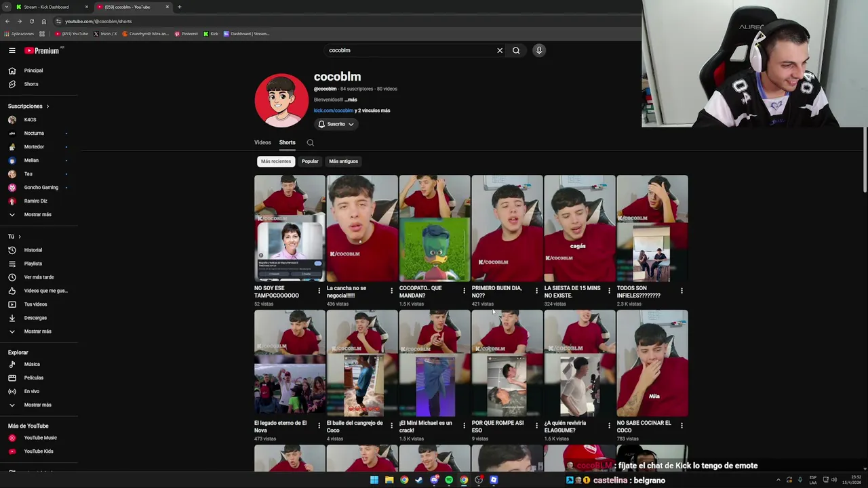The width and height of the screenshot is (868, 488).
Task: Select the Shorts channel tab
Action: tap(287, 142)
